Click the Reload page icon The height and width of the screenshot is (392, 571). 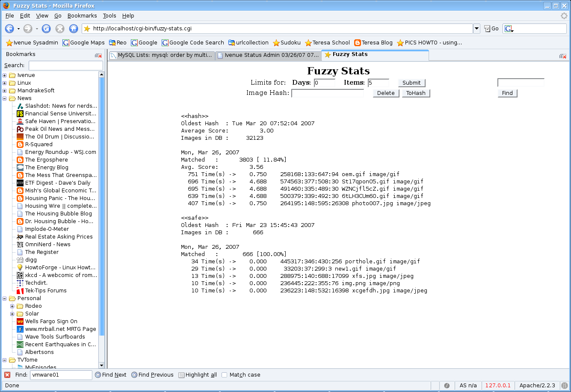pyautogui.click(x=46, y=29)
